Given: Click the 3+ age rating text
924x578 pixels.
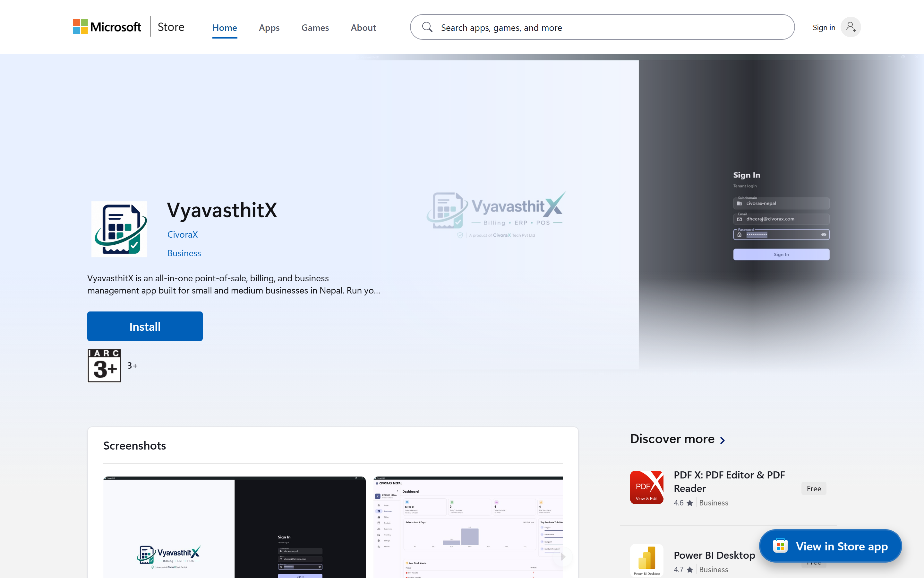Looking at the screenshot, I should (132, 365).
